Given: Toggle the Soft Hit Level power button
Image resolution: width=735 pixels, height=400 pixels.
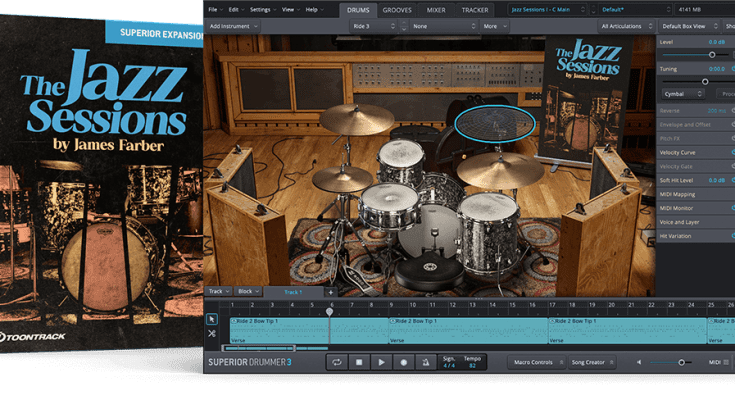Looking at the screenshot, I should pos(731,179).
